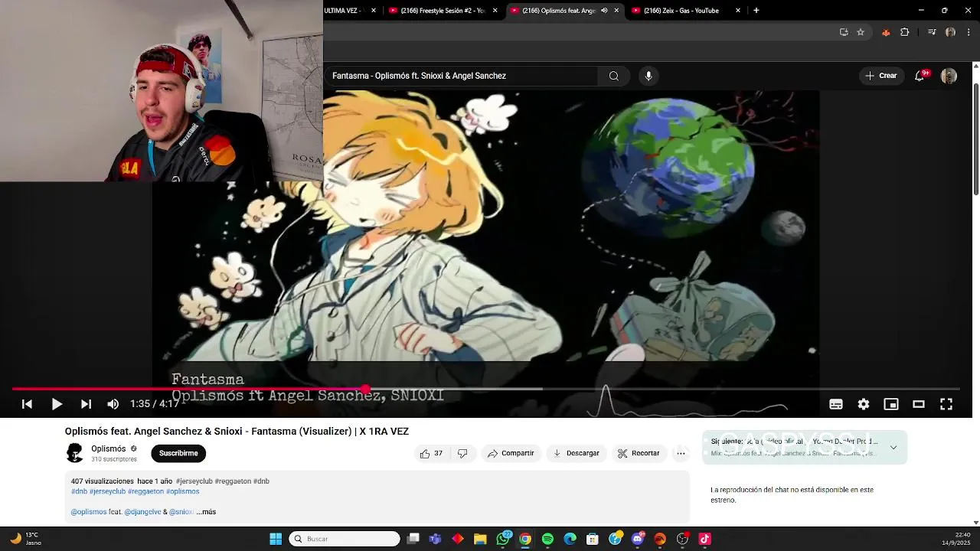Skip to the next video in the player

point(86,404)
